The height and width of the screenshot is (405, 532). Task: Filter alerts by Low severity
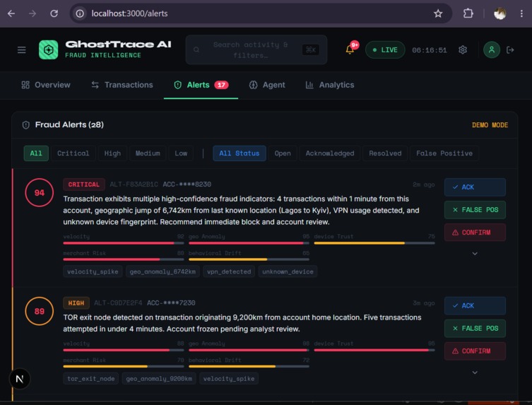coord(181,153)
